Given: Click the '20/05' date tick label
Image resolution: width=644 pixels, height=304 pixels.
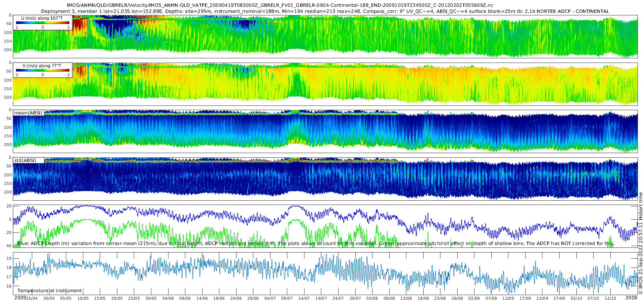Looking at the screenshot, I should tap(117, 298).
